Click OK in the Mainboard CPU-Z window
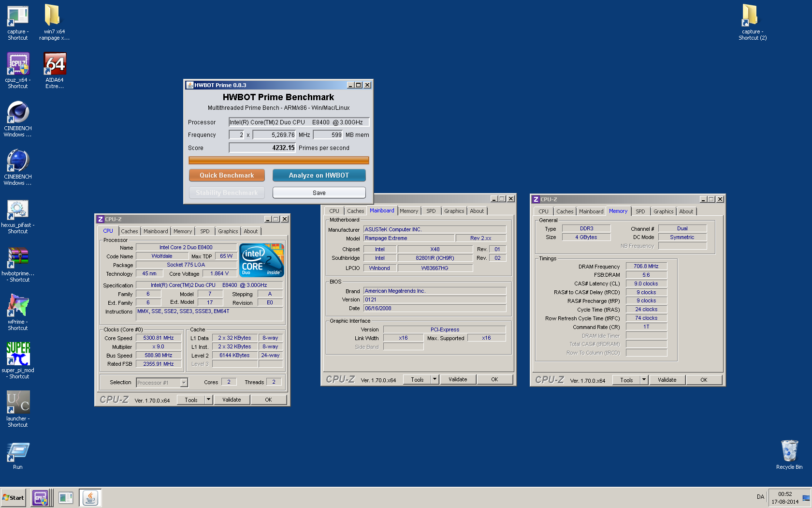Screen dimensions: 812x508 click(494, 379)
